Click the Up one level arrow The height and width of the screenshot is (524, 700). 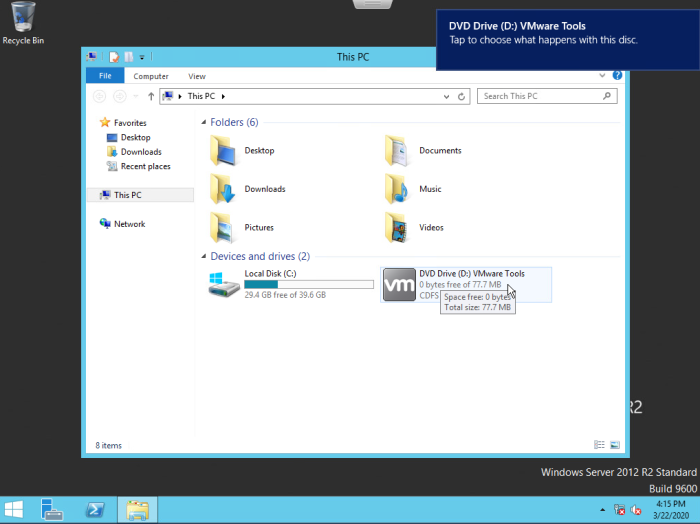pyautogui.click(x=151, y=96)
